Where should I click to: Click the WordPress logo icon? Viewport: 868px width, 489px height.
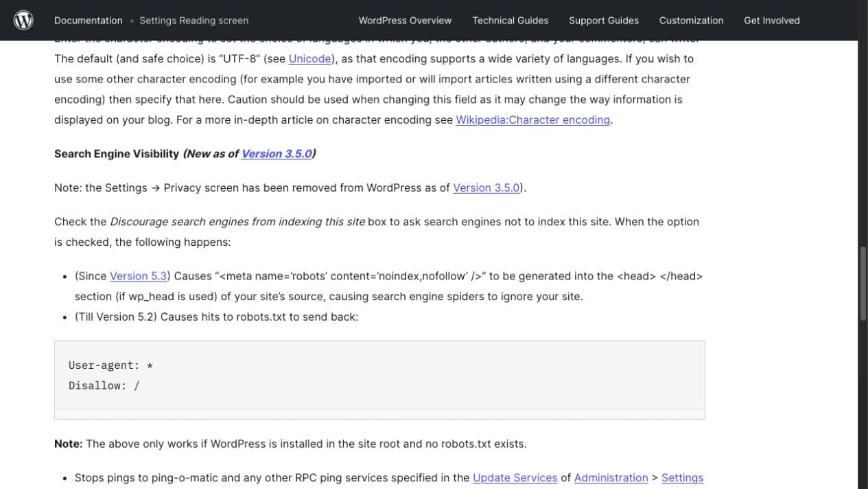23,21
